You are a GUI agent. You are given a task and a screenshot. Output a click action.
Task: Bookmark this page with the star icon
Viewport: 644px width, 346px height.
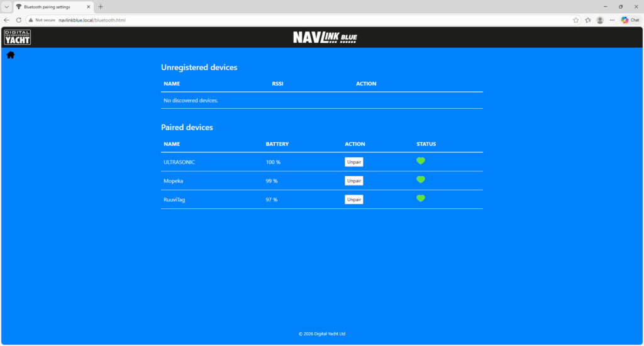pos(575,20)
